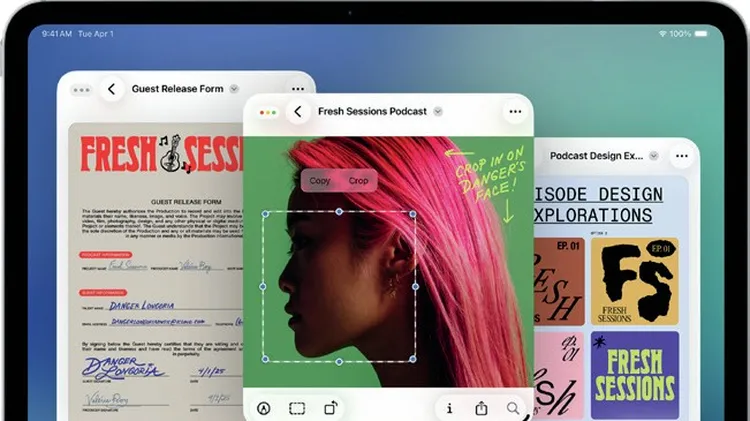Click the red Podcast Information label
Viewport: 750px width, 421px height.
point(106,255)
